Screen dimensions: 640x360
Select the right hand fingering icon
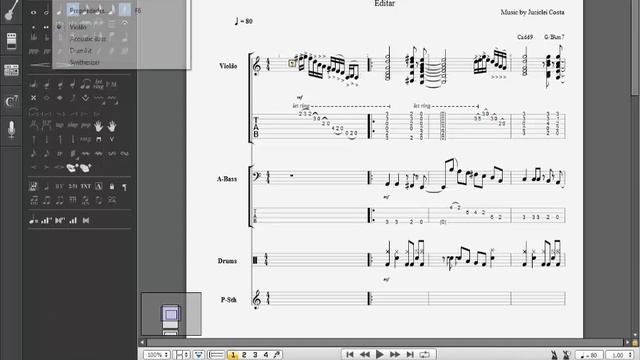point(111,126)
